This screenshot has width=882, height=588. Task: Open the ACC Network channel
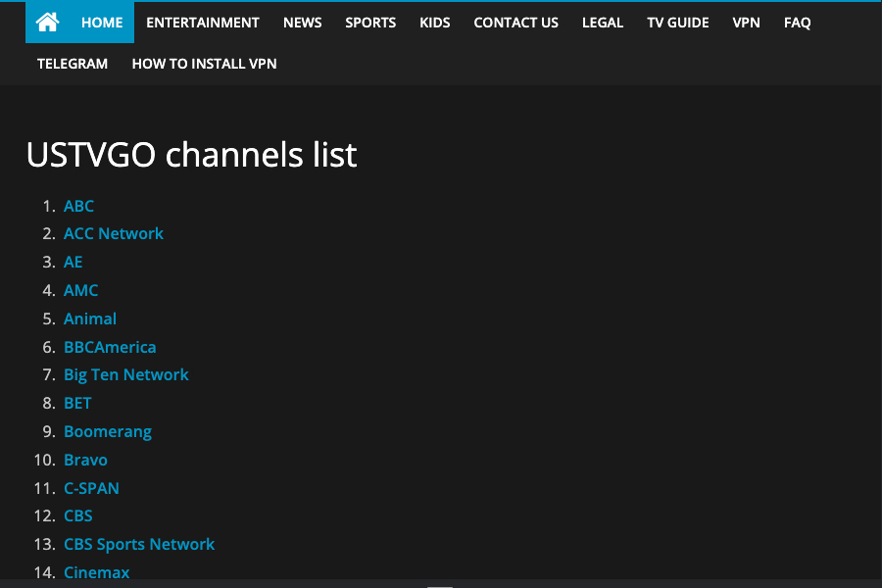pyautogui.click(x=113, y=233)
